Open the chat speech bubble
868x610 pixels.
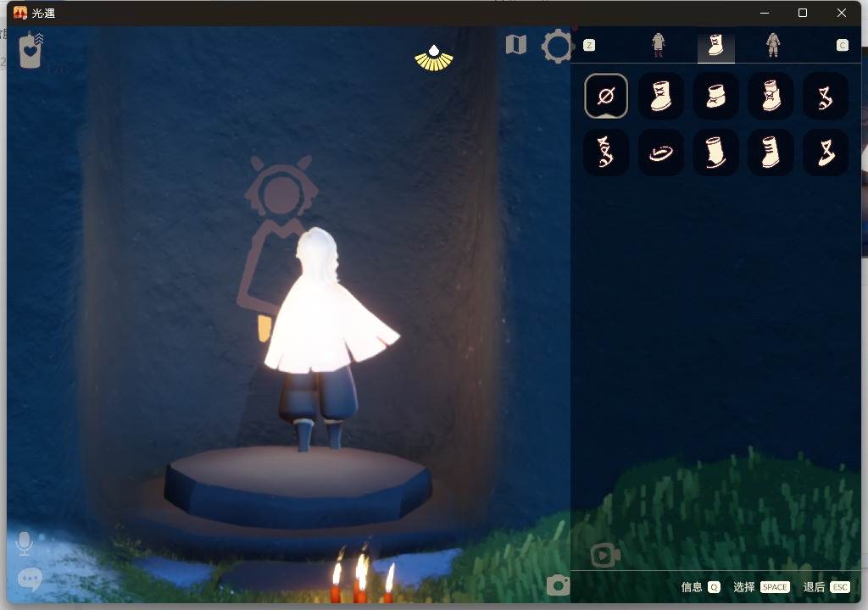coord(30,579)
